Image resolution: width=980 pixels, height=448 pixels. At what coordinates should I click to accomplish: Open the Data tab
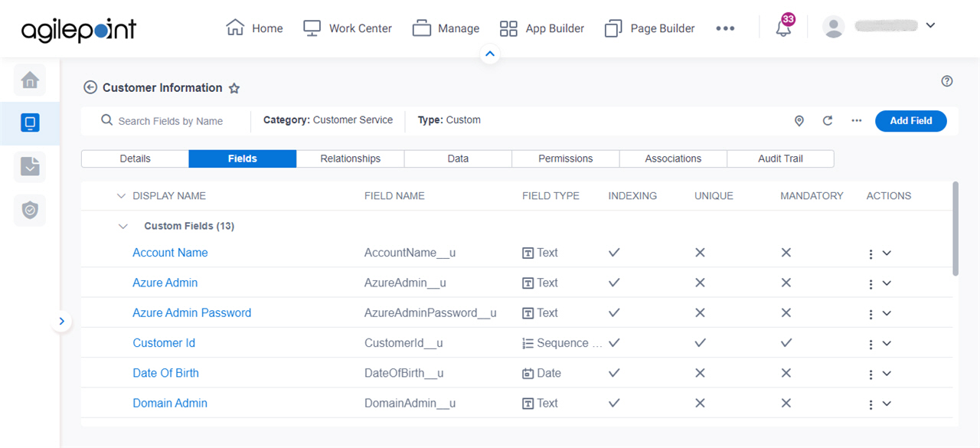(458, 159)
